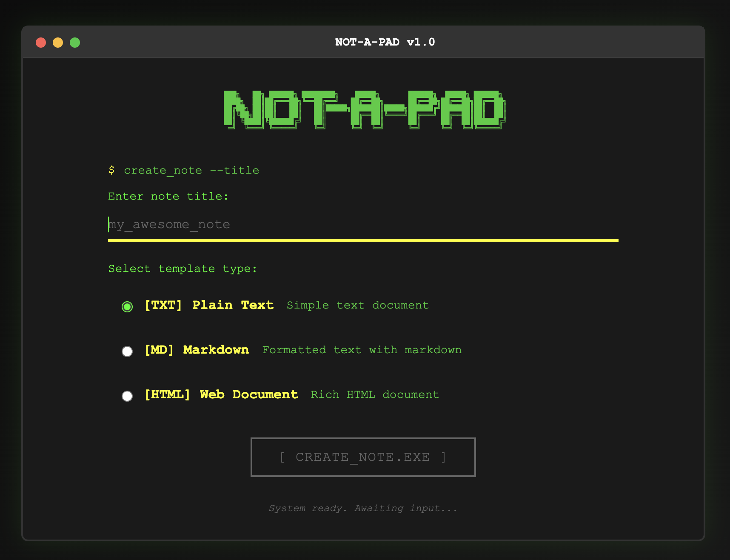Click the yellow minimize window dot
This screenshot has width=730, height=560.
pyautogui.click(x=58, y=43)
